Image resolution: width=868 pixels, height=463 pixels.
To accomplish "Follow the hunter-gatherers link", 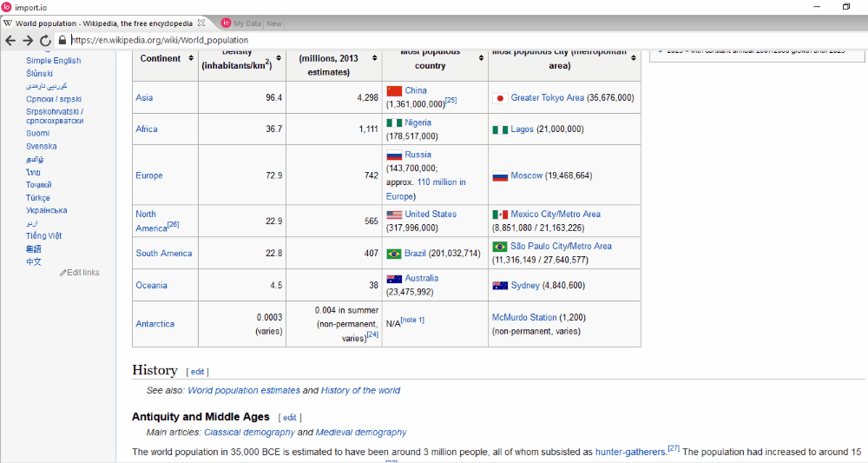I will click(630, 453).
